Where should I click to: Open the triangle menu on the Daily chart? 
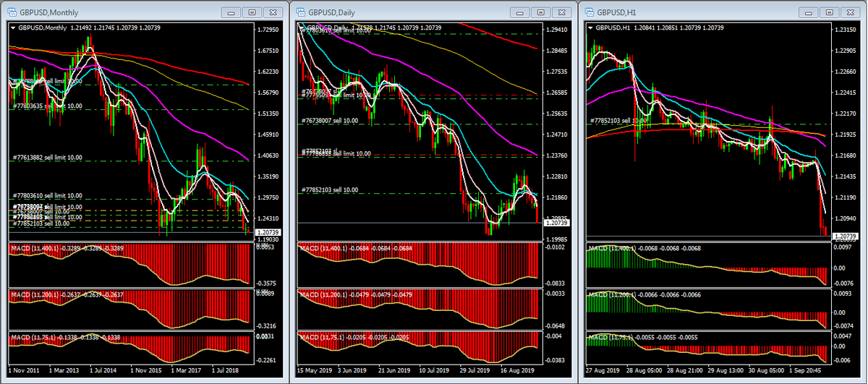point(302,28)
